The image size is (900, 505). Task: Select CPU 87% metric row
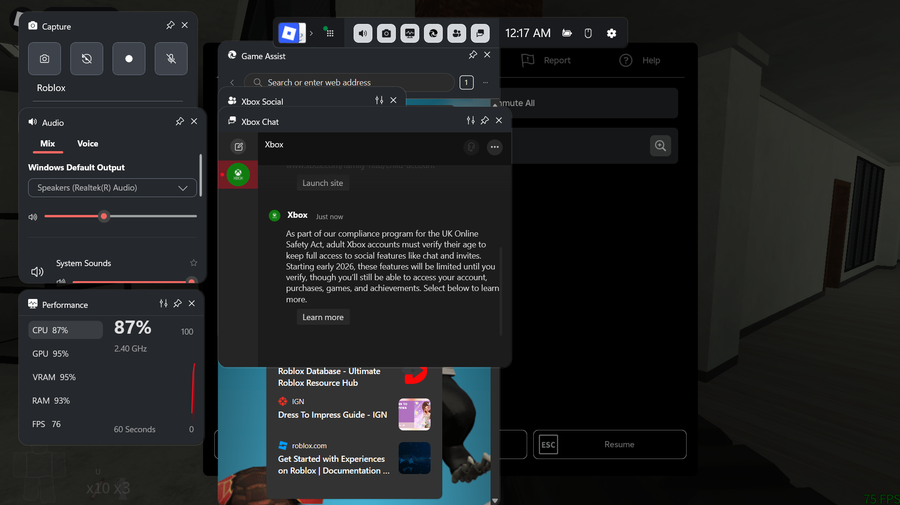[x=65, y=330]
